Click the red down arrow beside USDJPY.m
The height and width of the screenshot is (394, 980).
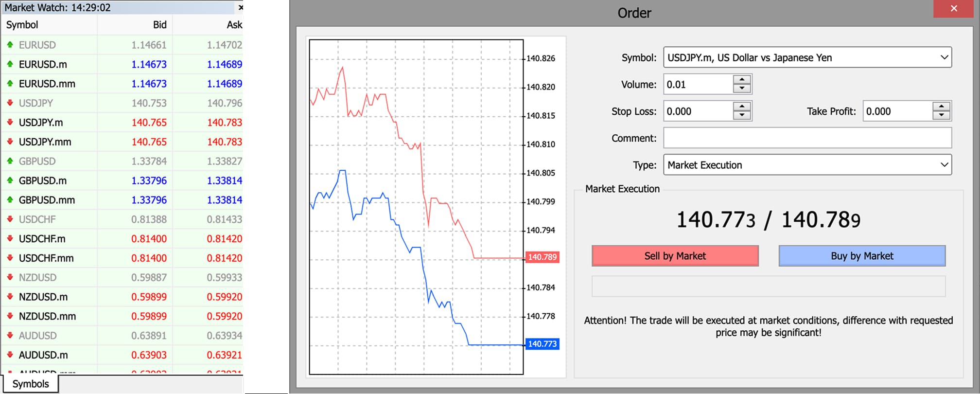click(10, 123)
